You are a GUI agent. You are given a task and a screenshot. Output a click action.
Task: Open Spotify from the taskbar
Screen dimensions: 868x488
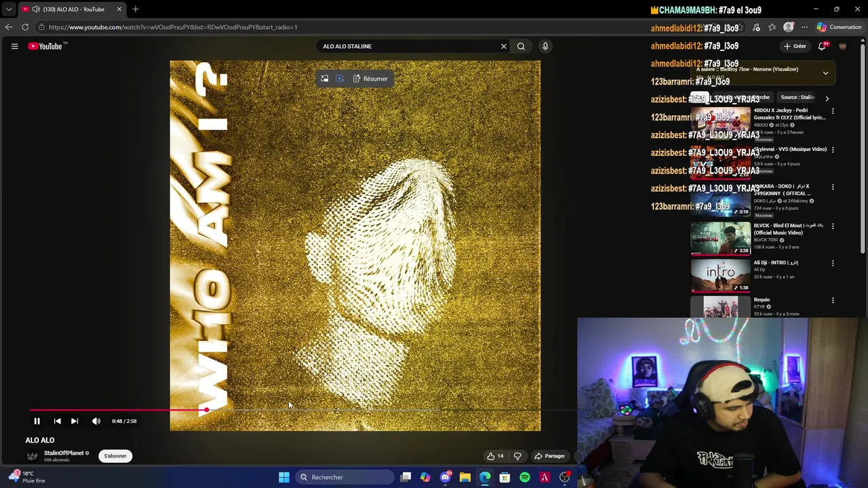tap(525, 477)
